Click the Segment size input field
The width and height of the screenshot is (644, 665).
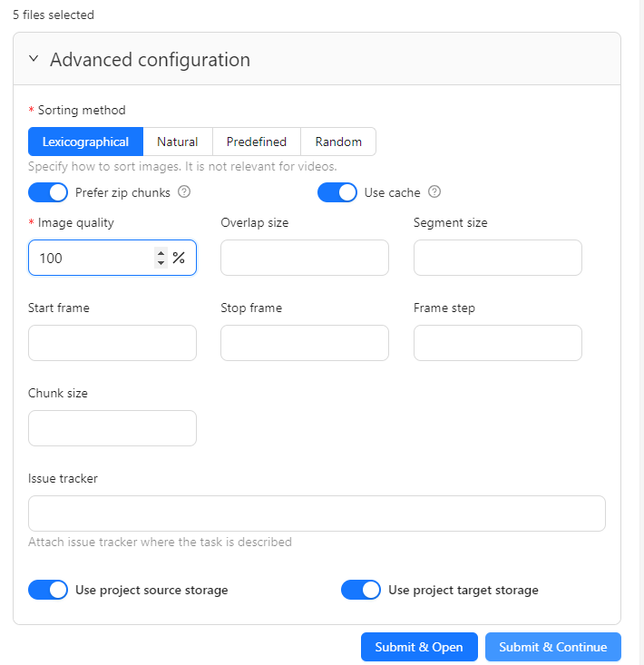498,258
